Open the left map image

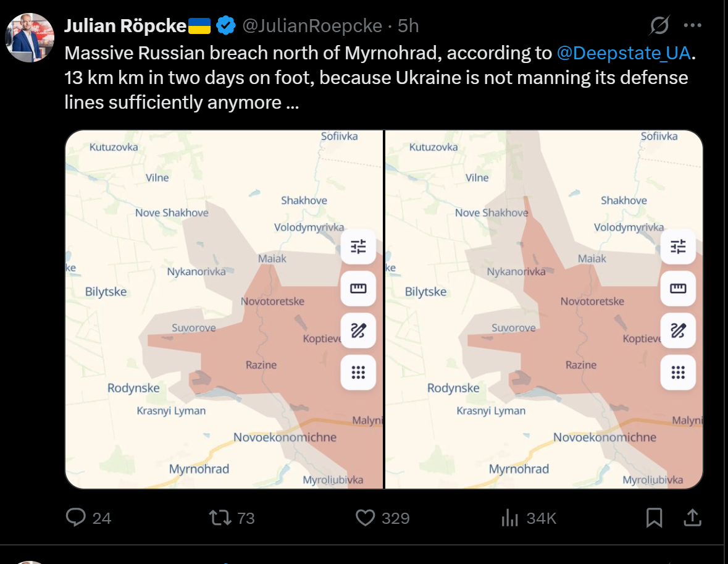[224, 309]
